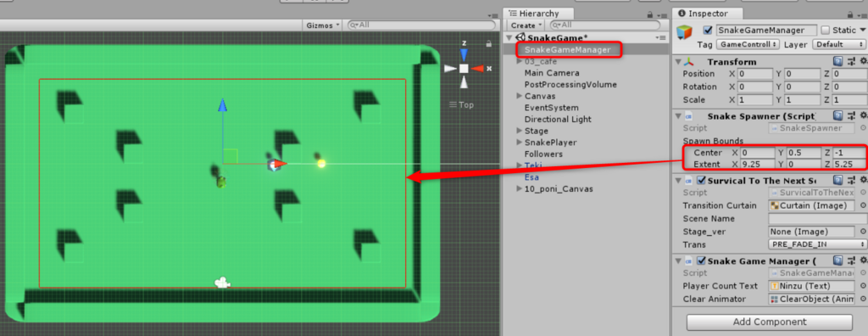Open object picker for Clear Animator
Image resolution: width=868 pixels, height=336 pixels.
[x=863, y=299]
